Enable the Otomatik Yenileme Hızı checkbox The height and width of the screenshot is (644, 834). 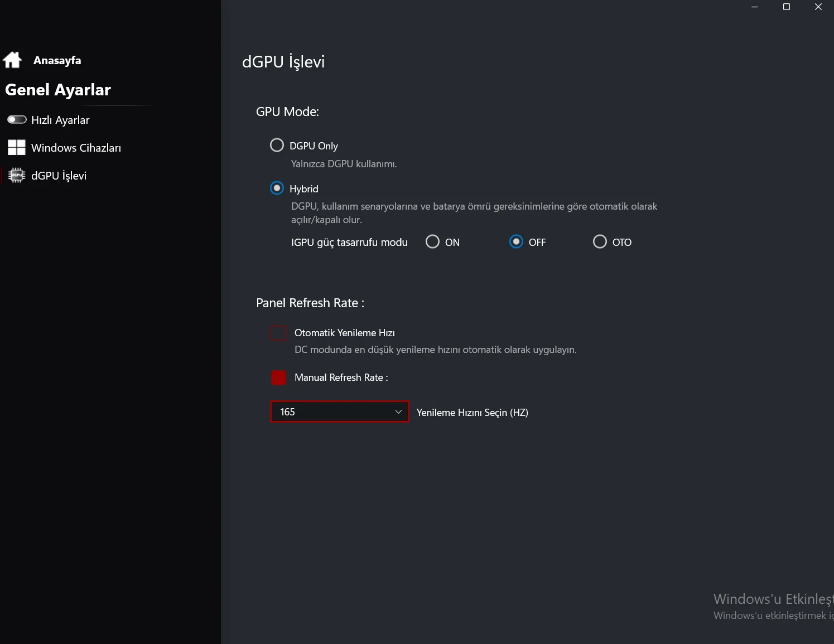point(278,333)
